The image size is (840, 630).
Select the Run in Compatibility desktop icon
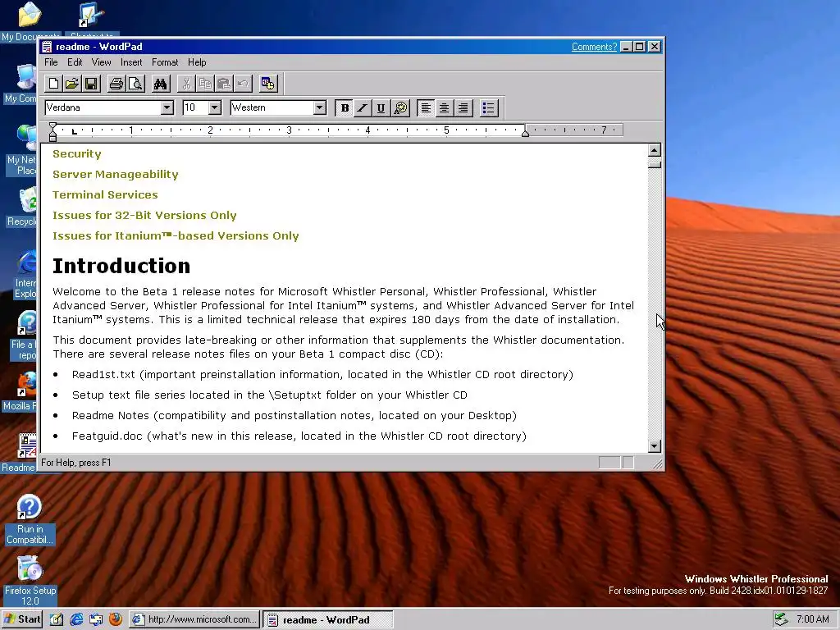click(x=30, y=519)
